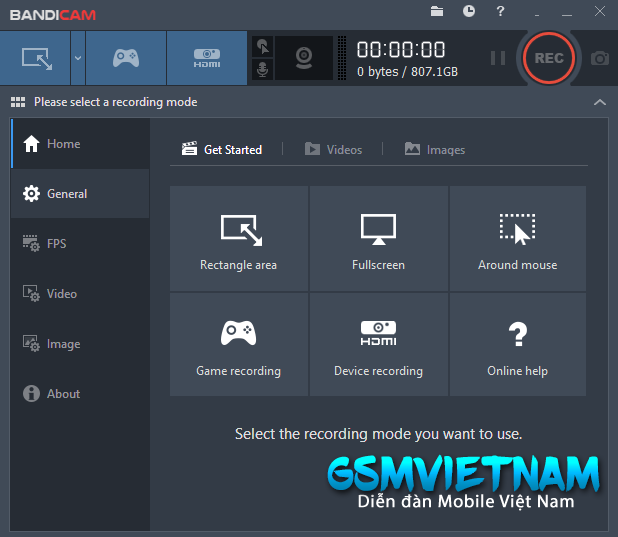
Task: Toggle the microphone recording icon
Action: 262,69
